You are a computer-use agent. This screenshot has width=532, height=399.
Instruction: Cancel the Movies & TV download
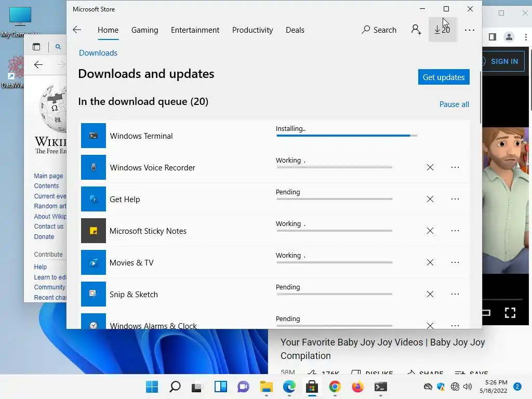[x=430, y=262]
